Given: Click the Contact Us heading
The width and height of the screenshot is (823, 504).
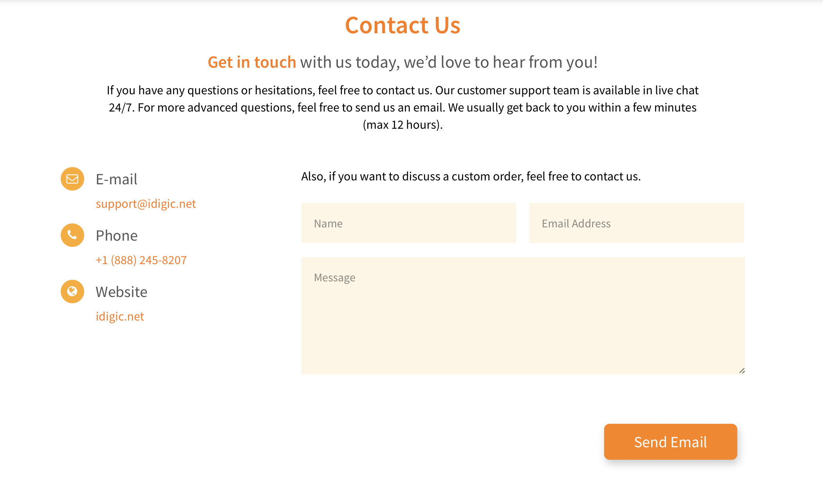Looking at the screenshot, I should [402, 25].
